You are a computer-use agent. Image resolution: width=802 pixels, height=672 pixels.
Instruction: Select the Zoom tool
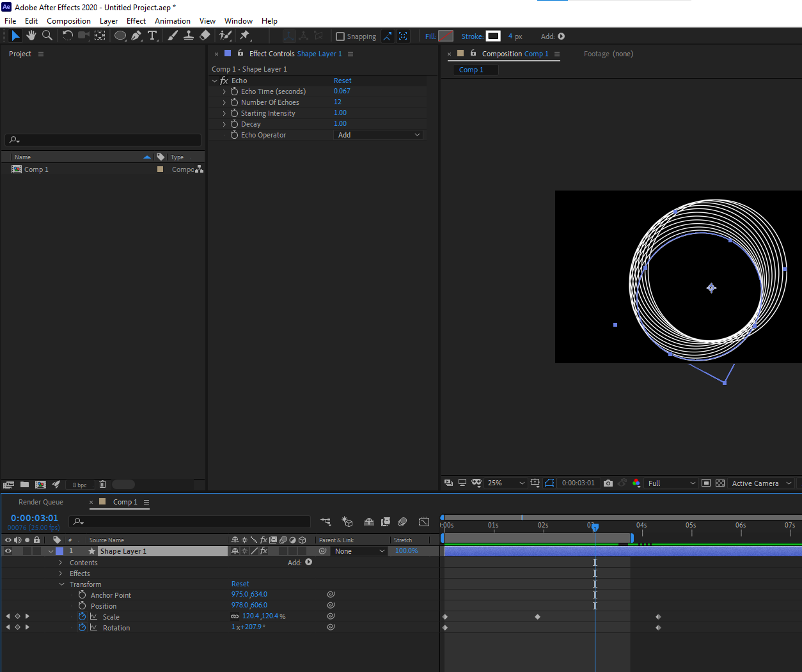point(47,36)
